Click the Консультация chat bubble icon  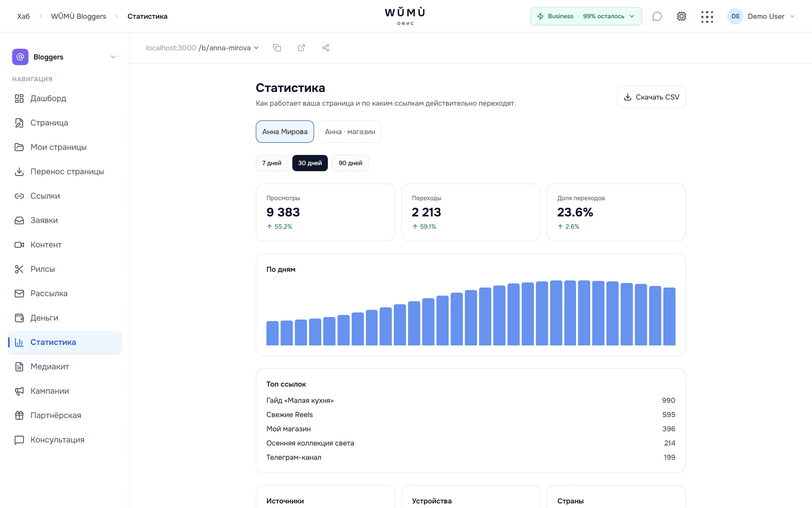click(19, 440)
